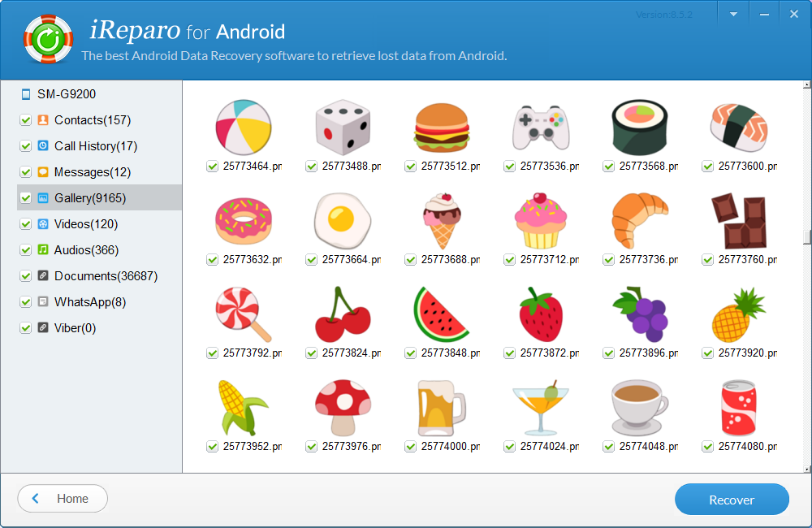Image resolution: width=812 pixels, height=528 pixels.
Task: Uncheck the Documents(36687) checkbox
Action: pyautogui.click(x=25, y=276)
